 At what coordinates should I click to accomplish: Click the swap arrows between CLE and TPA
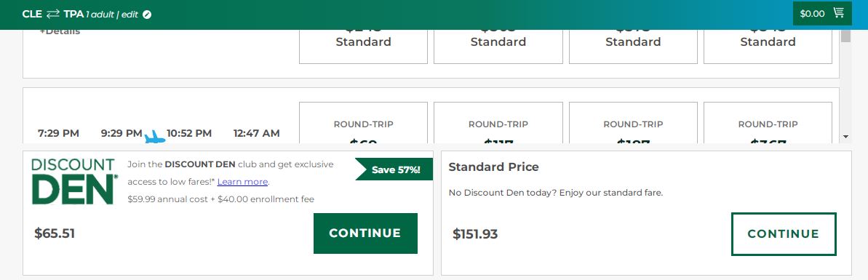(x=52, y=14)
